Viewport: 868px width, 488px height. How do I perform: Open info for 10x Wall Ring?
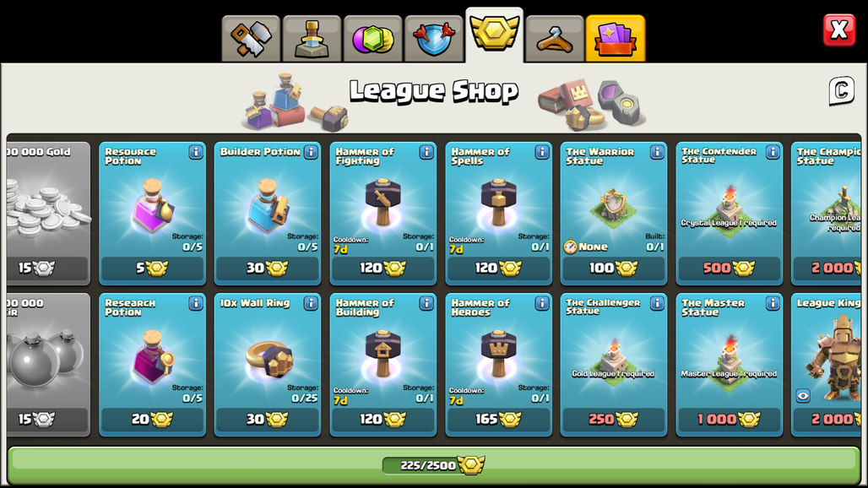click(311, 303)
